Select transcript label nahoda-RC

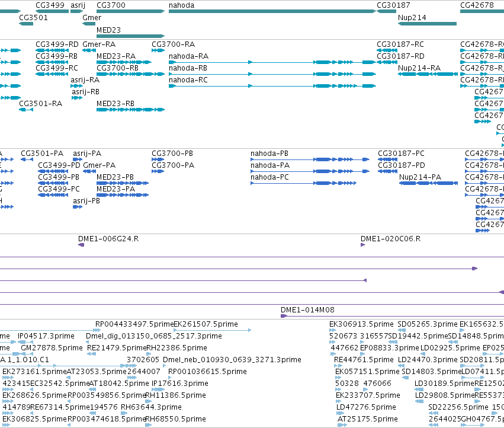point(188,80)
